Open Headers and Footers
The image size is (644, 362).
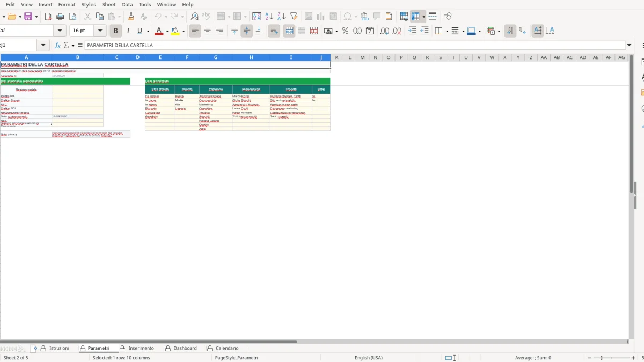389,17
